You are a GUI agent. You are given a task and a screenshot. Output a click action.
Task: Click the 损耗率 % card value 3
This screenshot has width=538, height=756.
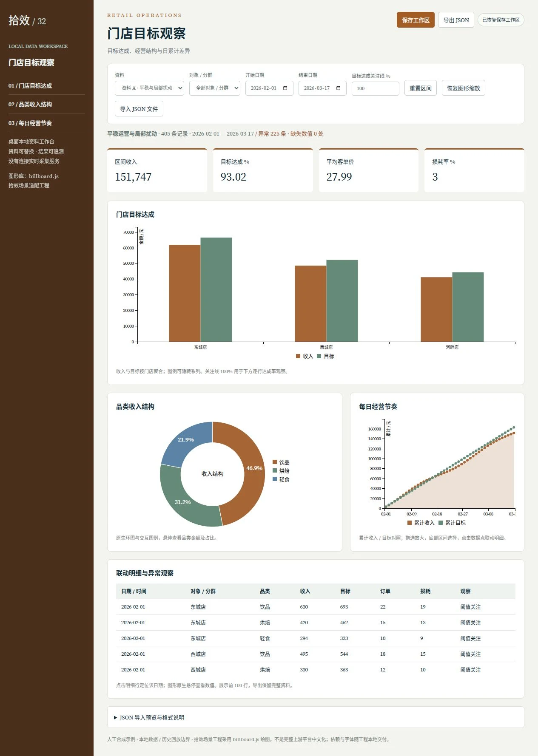[435, 177]
